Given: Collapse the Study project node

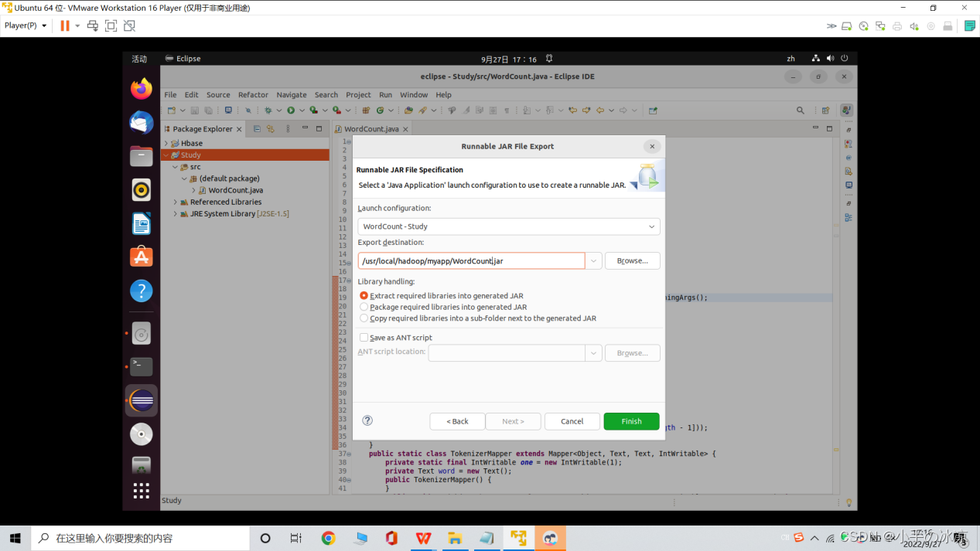Looking at the screenshot, I should point(166,155).
